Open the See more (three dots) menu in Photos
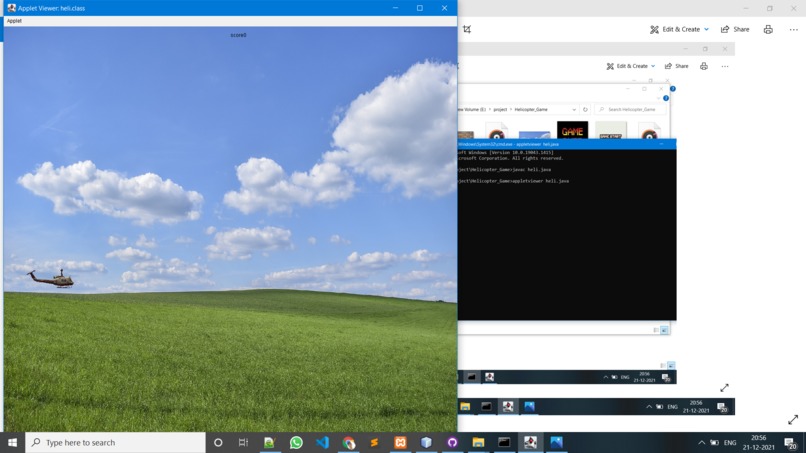Screen dimensions: 806x453 (x=794, y=29)
